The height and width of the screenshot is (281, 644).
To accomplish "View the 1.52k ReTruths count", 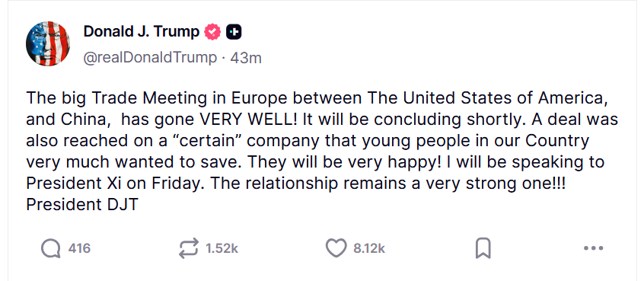I will pyautogui.click(x=222, y=248).
